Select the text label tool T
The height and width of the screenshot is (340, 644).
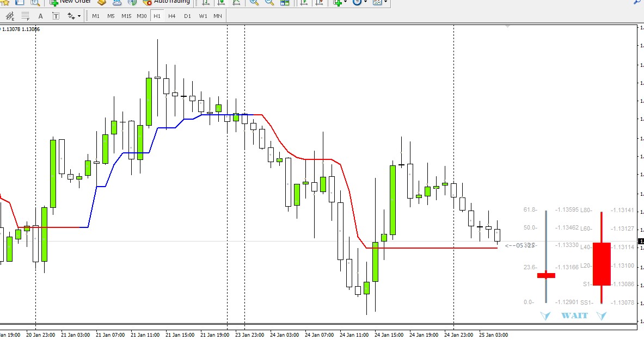click(56, 16)
